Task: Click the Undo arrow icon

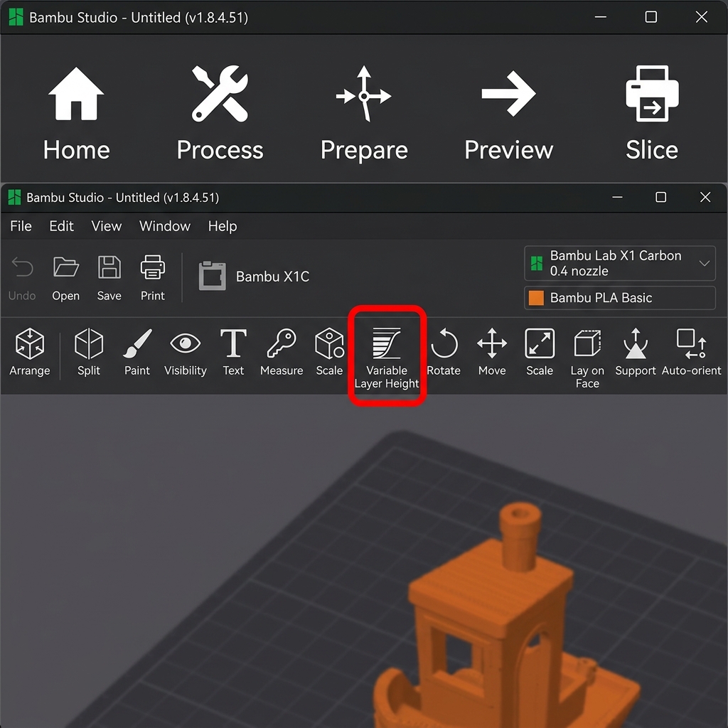Action: [x=22, y=267]
